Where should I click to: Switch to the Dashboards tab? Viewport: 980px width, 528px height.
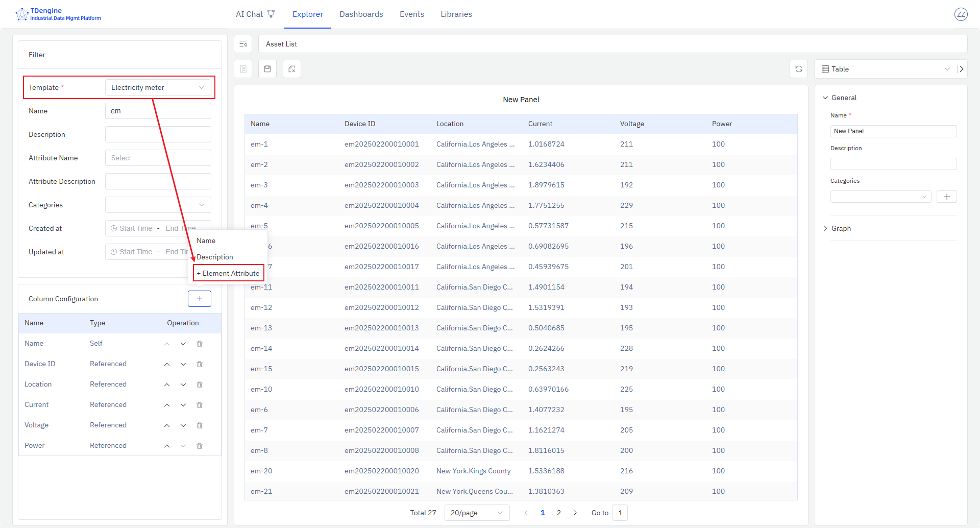(361, 14)
